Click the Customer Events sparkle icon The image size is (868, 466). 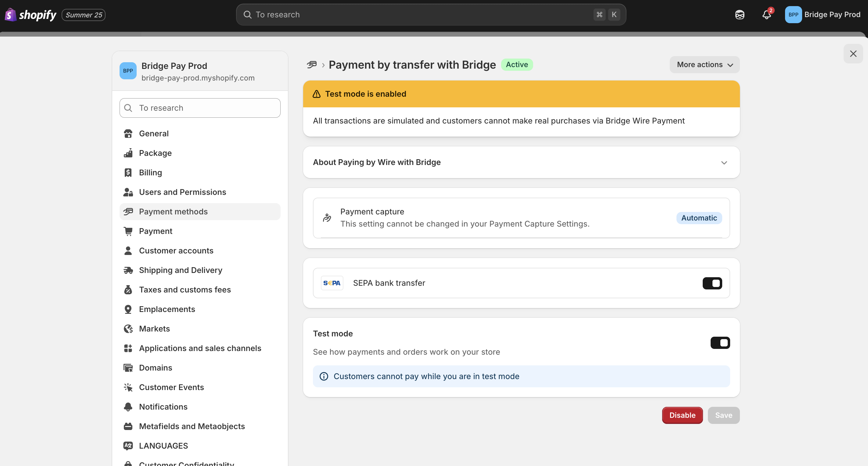[x=128, y=388]
